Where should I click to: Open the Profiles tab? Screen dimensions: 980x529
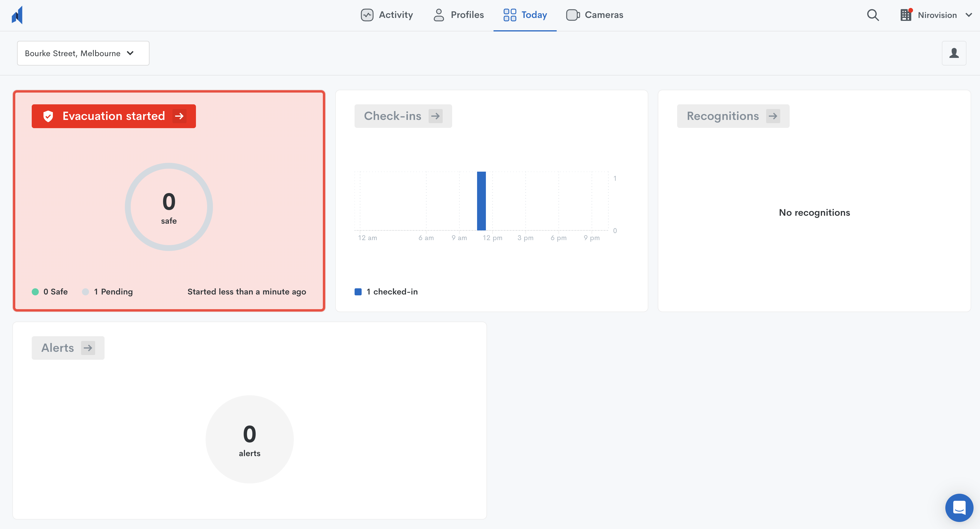(x=459, y=15)
